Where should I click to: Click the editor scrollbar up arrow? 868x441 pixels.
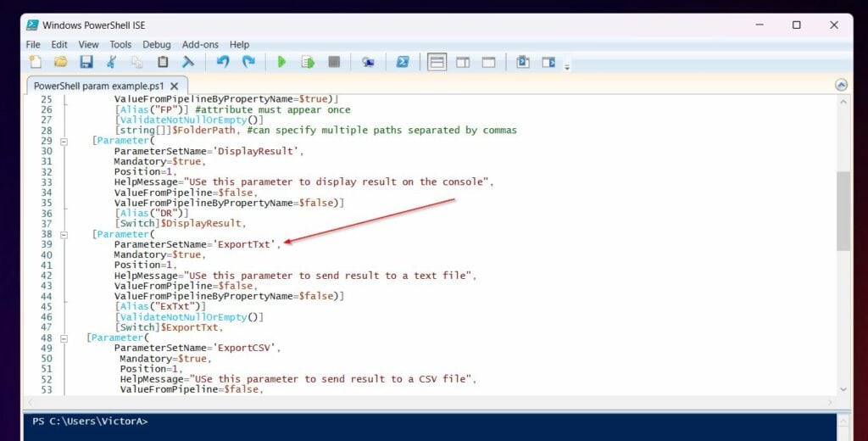point(843,102)
